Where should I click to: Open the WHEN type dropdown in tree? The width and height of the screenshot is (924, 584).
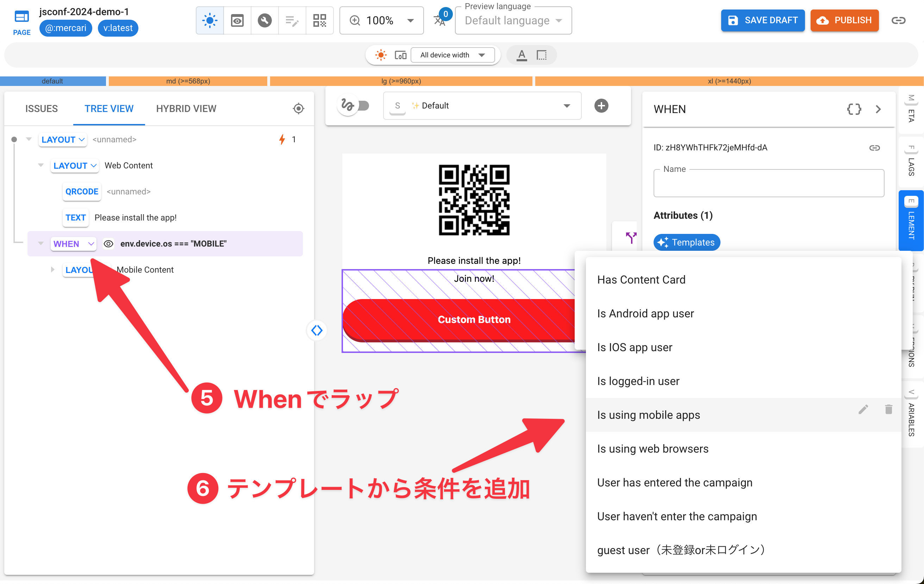click(73, 244)
